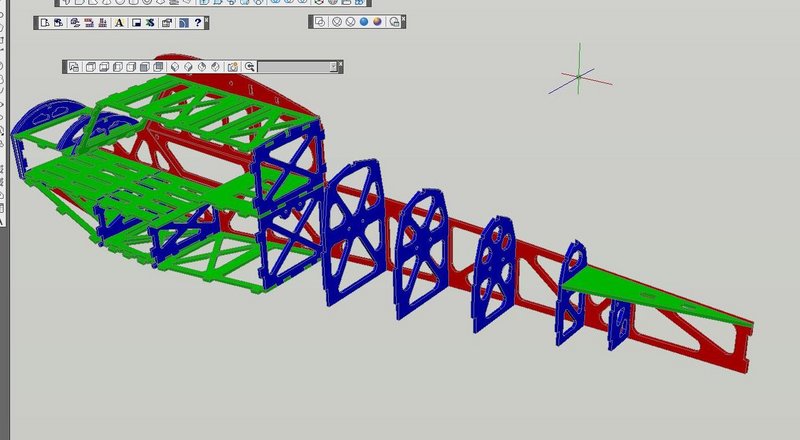The width and height of the screenshot is (800, 440).
Task: Click the zoom magnifier icon
Action: tap(249, 67)
